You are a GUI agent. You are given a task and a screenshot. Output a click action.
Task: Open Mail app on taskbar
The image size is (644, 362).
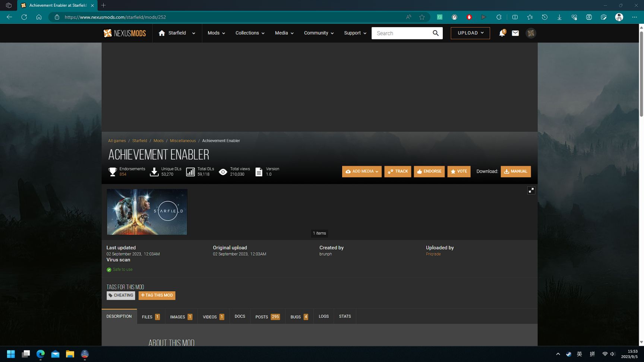pyautogui.click(x=55, y=354)
